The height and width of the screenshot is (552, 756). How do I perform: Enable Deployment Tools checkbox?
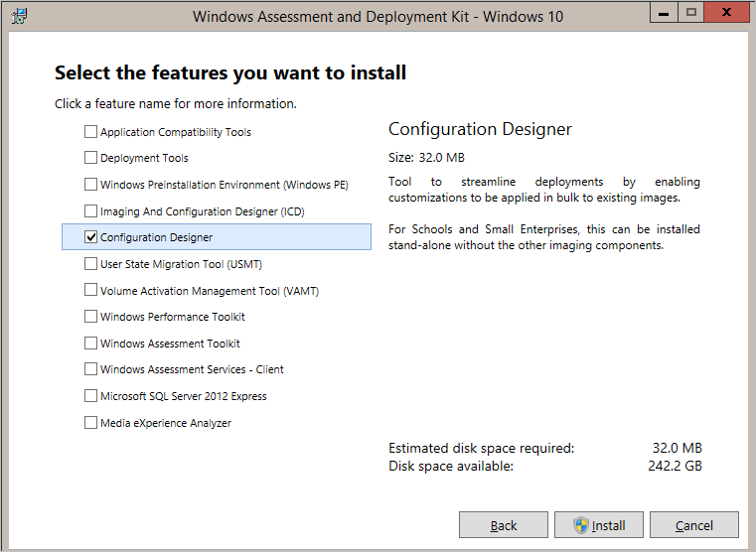(x=90, y=158)
